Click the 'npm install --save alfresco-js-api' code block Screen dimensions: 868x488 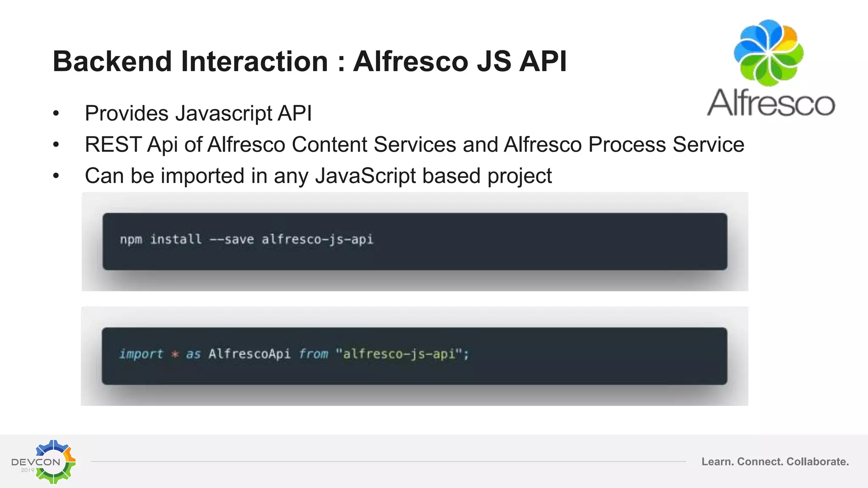point(415,241)
